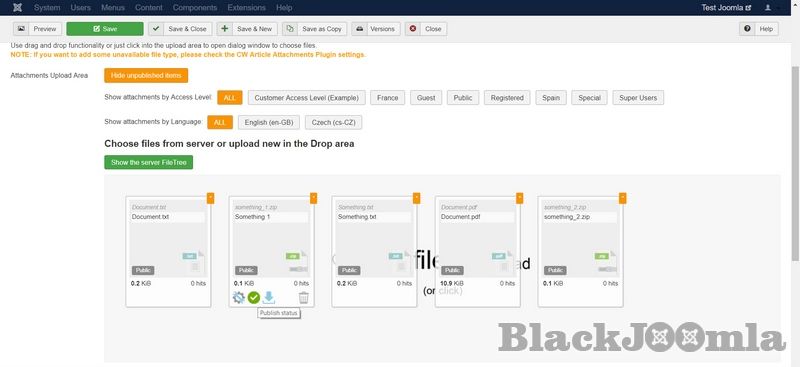Select ALL access level filter
The height and width of the screenshot is (367, 800).
tap(230, 97)
